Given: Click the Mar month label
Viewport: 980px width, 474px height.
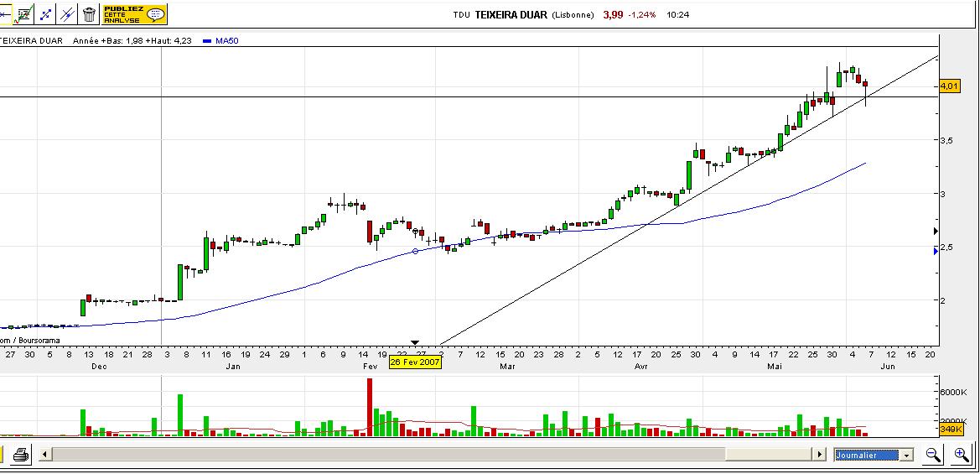Looking at the screenshot, I should pyautogui.click(x=507, y=367).
